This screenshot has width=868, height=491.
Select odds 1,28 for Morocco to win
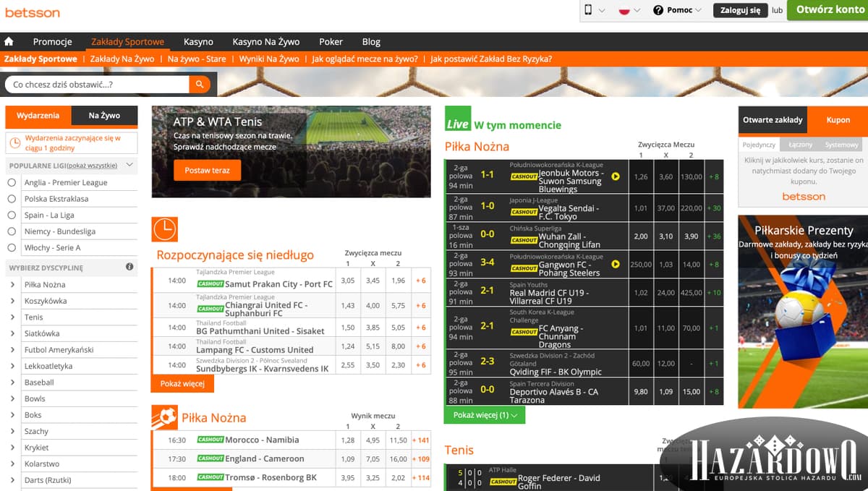348,440
